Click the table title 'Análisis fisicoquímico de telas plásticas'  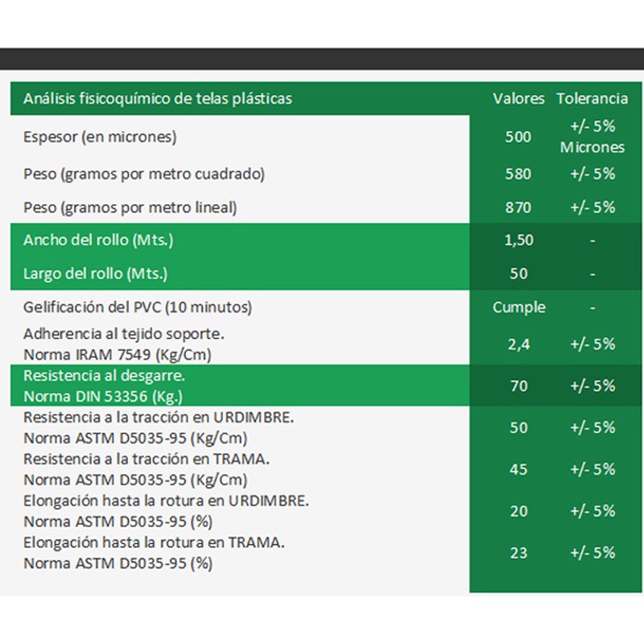pos(158,98)
